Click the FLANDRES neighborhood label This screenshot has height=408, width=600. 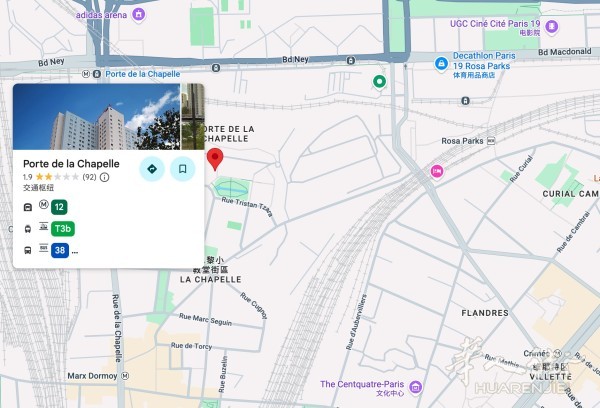[485, 313]
